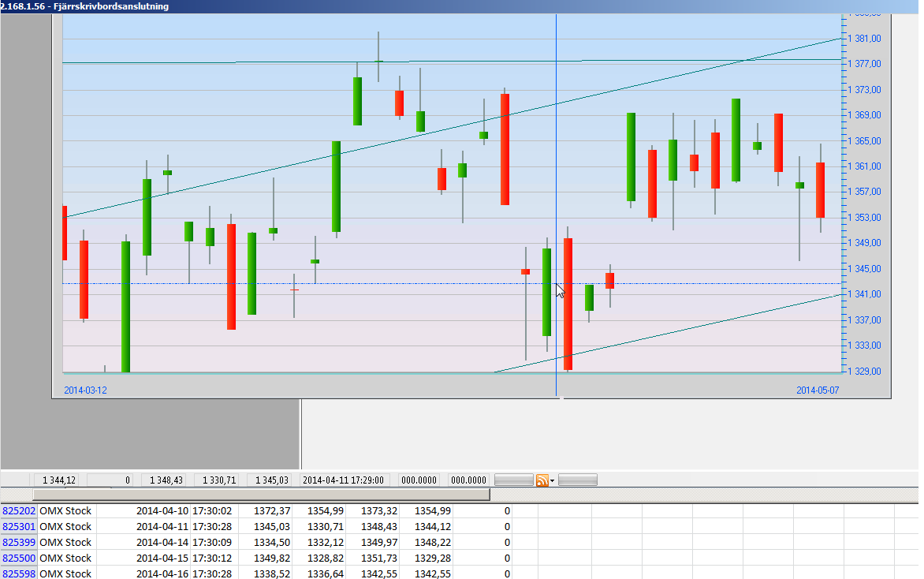Open row ID 825202

(19, 511)
